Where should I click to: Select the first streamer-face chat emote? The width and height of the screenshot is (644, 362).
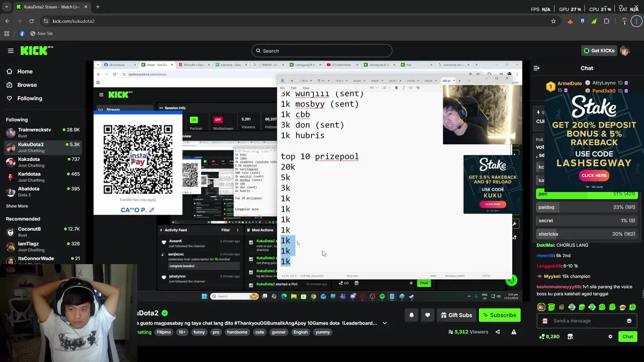(541, 307)
